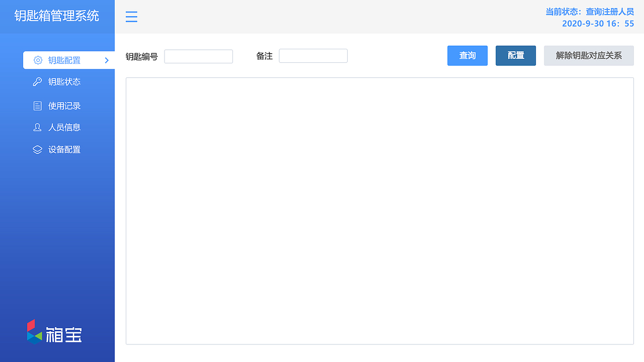Viewport: 644px width, 362px height.
Task: Open the 设备配置 menu entry
Action: [63, 149]
